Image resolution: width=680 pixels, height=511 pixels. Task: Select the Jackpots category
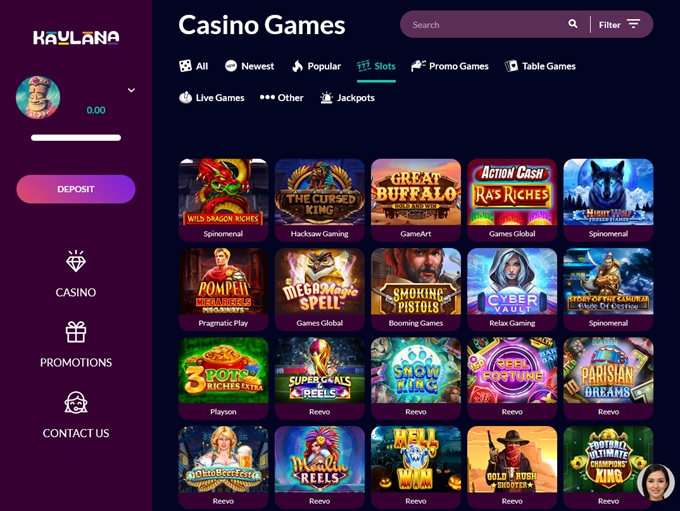347,98
